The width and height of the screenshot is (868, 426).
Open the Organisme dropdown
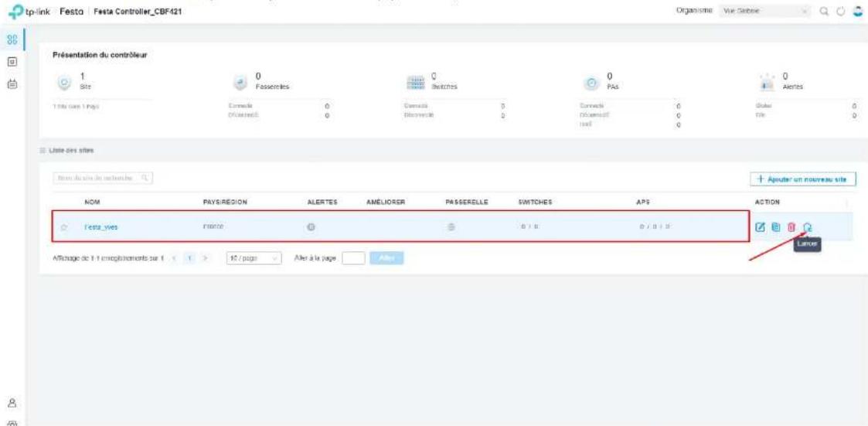[x=767, y=12]
